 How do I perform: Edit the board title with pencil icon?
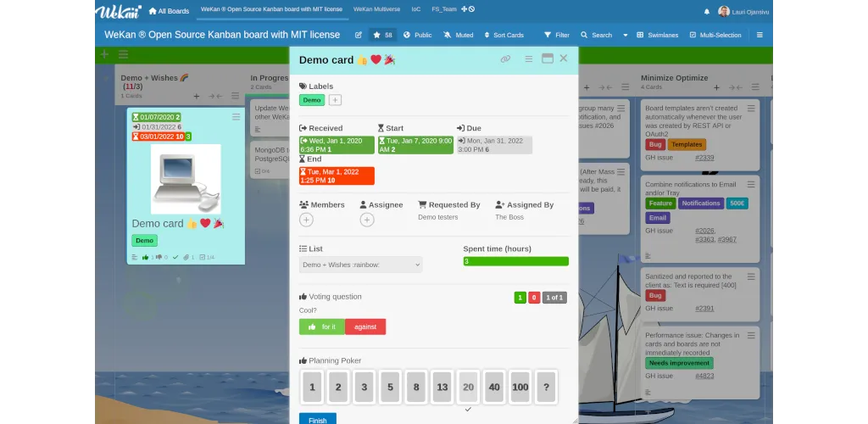coord(359,35)
